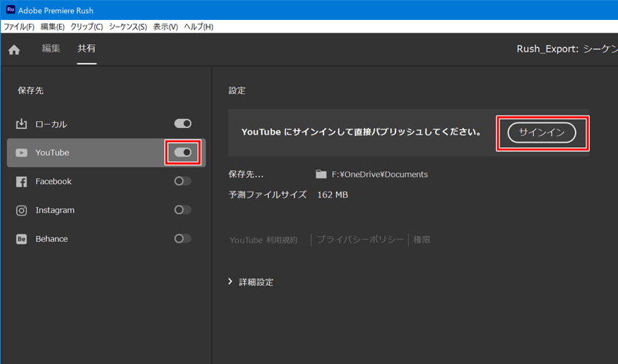Select the YouTube row label
Image resolution: width=618 pixels, height=364 pixels.
53,153
